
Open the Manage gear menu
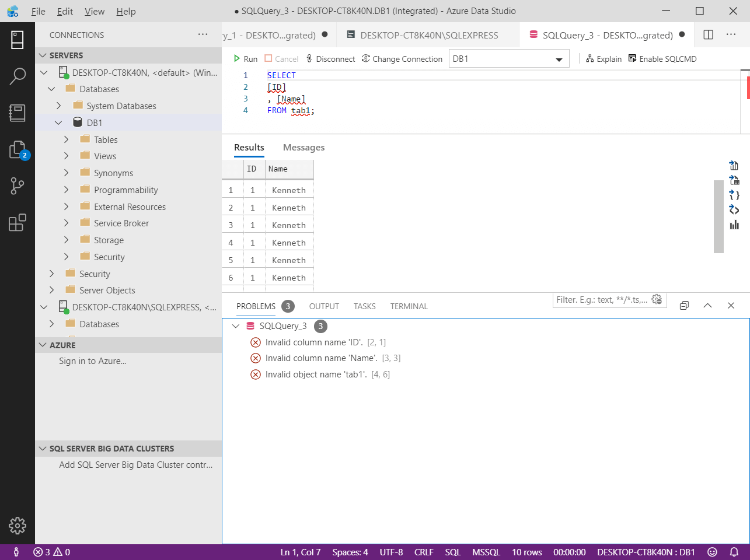coord(18,526)
